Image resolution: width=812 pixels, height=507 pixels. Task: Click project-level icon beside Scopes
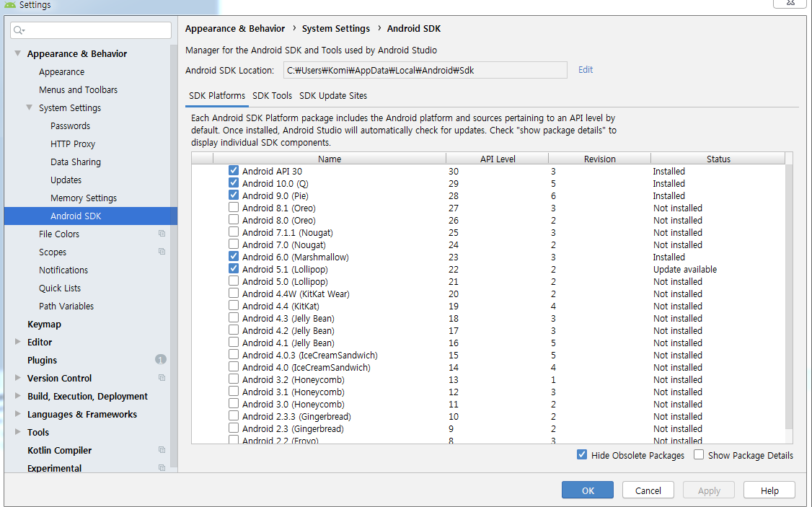click(x=162, y=252)
